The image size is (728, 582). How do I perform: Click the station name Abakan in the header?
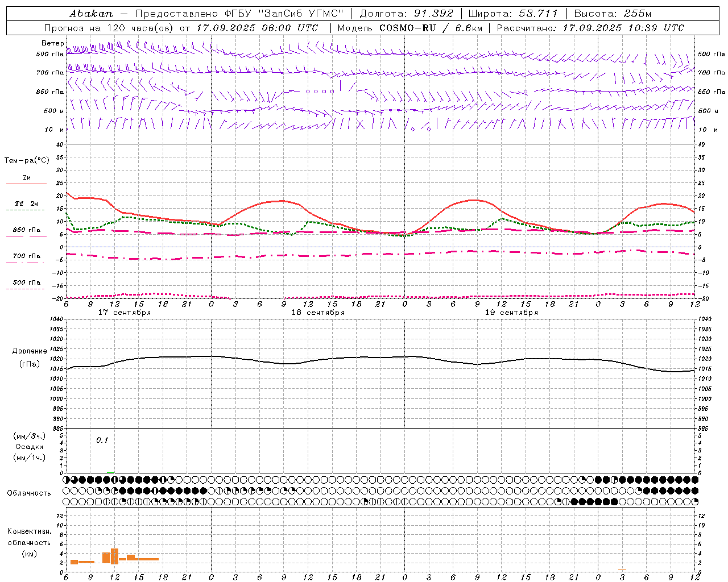pyautogui.click(x=91, y=13)
